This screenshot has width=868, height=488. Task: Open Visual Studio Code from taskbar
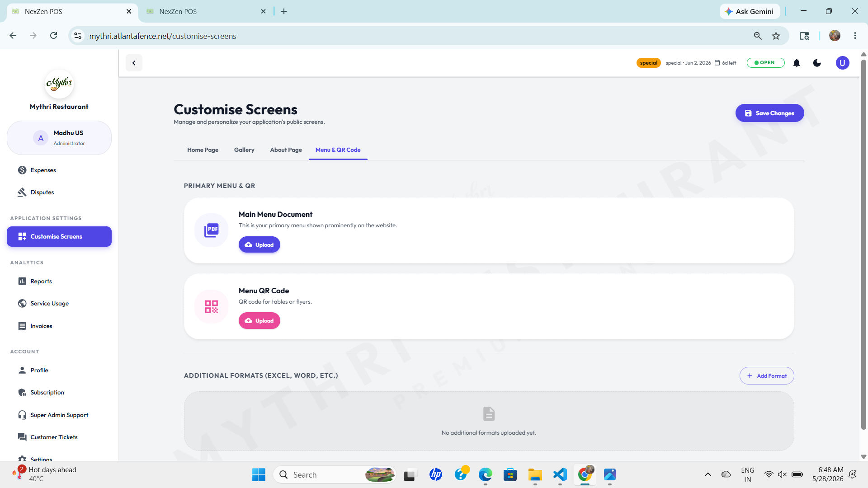point(560,474)
